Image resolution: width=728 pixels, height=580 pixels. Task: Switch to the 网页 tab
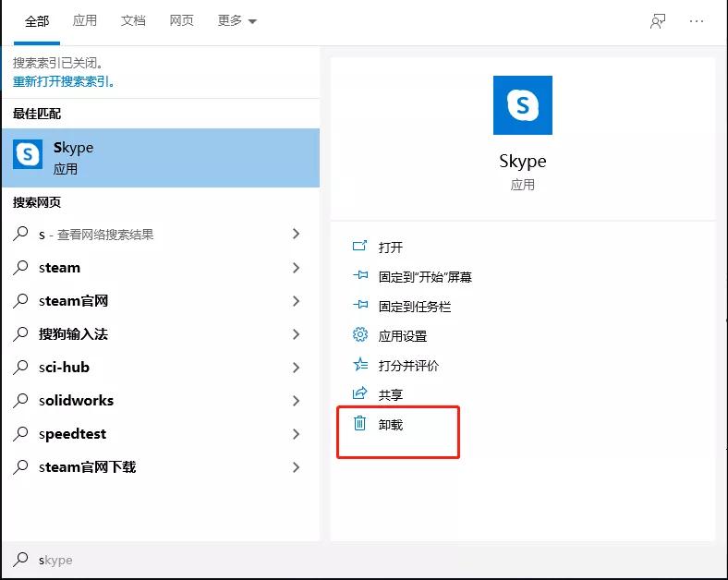[181, 20]
